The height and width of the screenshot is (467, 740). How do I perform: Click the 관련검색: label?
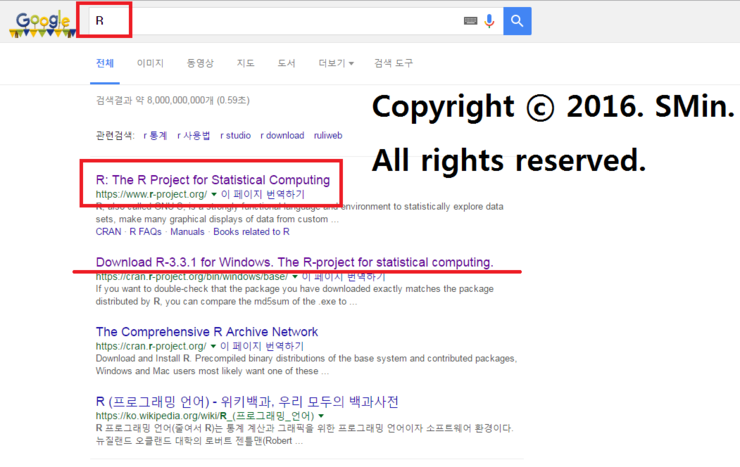tap(115, 136)
